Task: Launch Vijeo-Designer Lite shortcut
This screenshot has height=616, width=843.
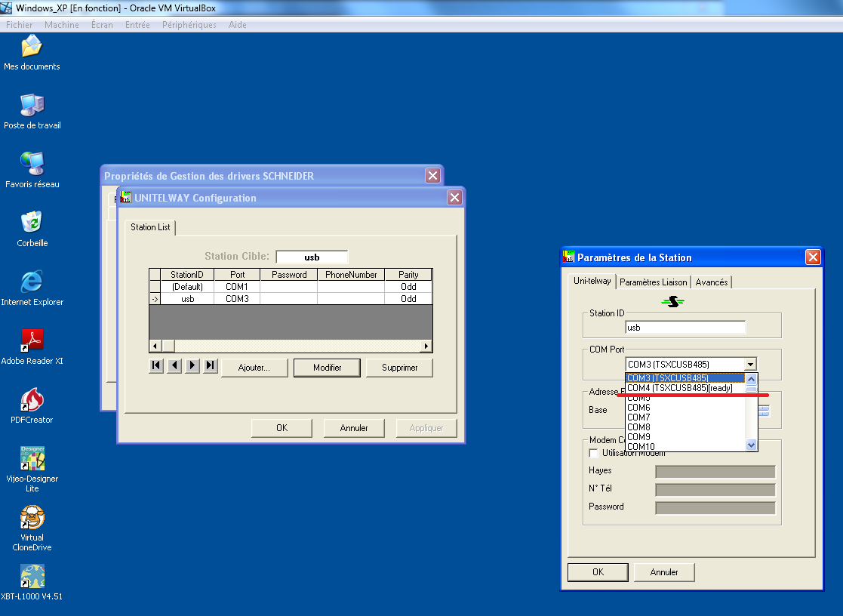Action: (32, 459)
